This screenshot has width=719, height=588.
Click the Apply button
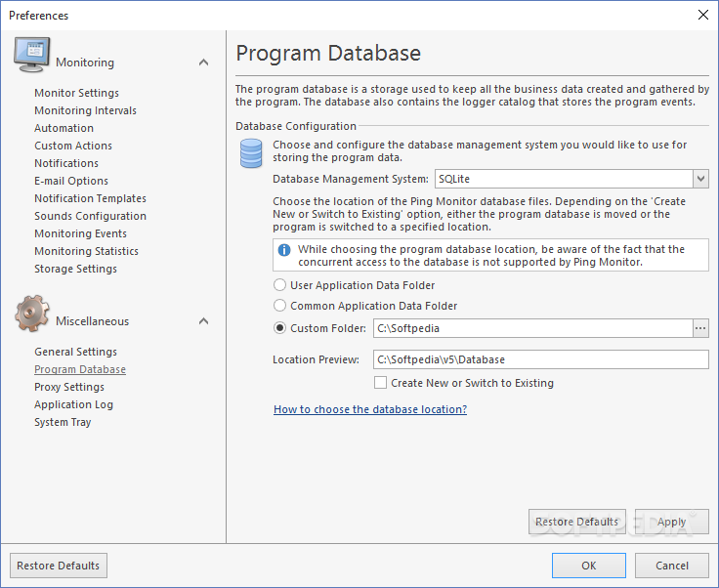coord(671,522)
